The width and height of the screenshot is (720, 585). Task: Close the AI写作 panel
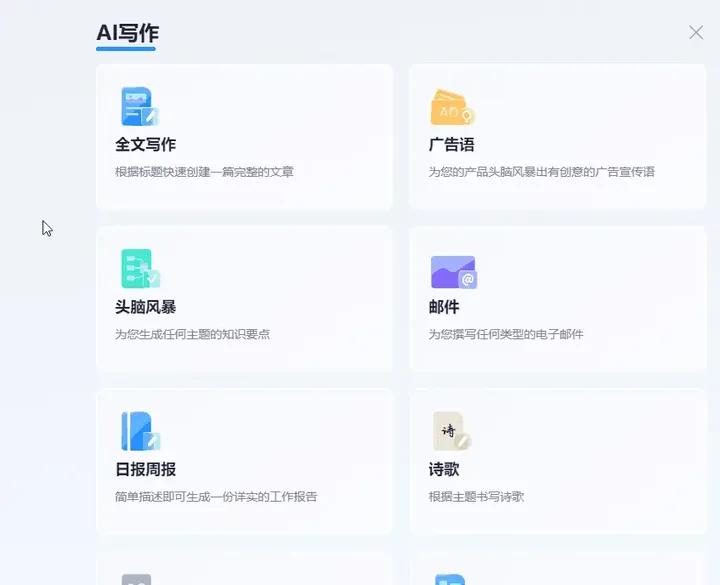696,33
